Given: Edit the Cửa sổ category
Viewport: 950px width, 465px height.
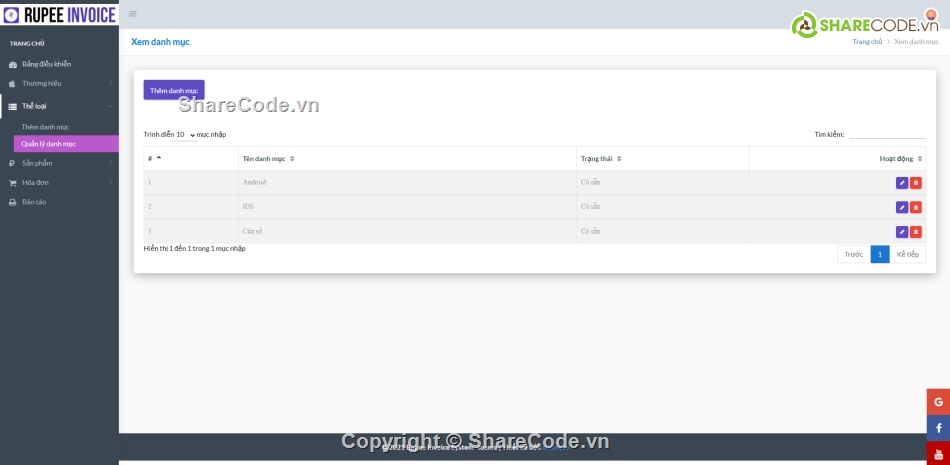Looking at the screenshot, I should (x=902, y=232).
